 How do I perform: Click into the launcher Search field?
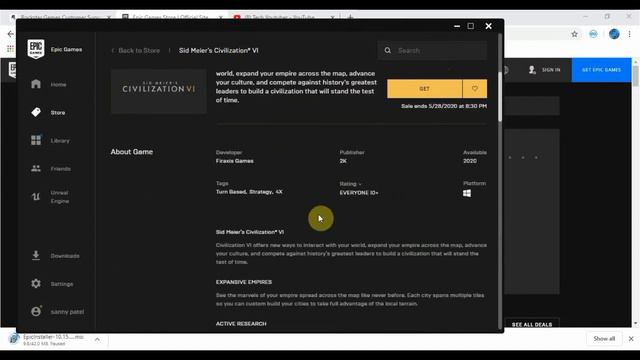tap(433, 51)
